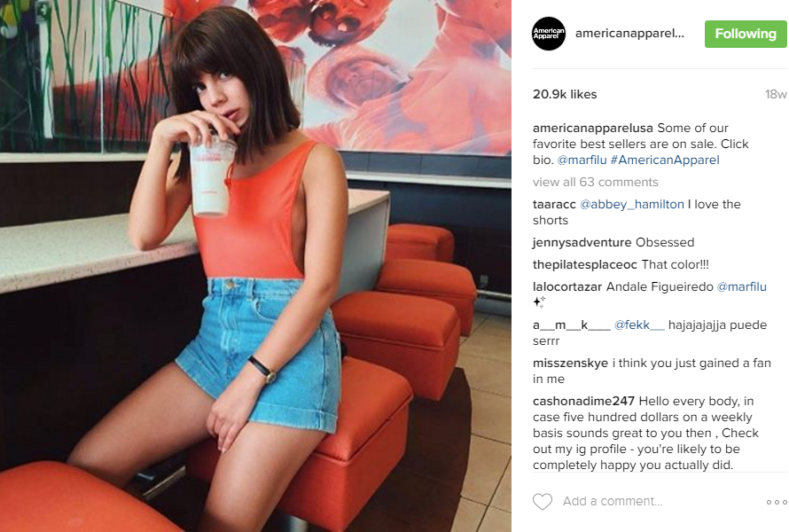Expand view all 63 comments
Screen dimensions: 789x532
595,182
